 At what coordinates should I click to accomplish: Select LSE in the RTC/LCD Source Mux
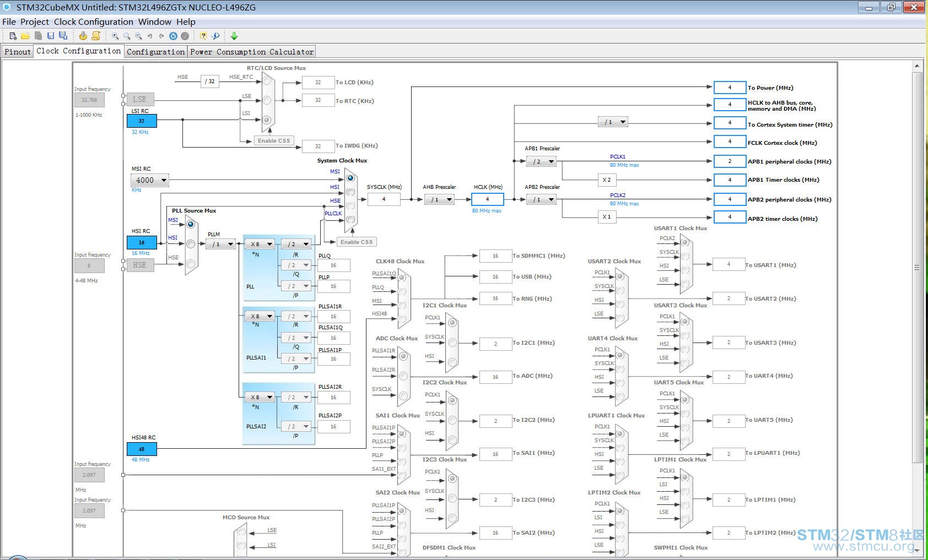coord(267,100)
